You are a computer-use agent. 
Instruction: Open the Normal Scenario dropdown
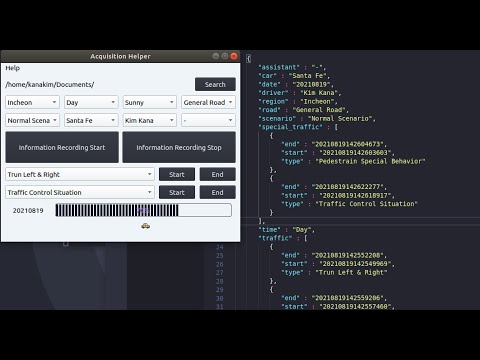click(x=32, y=120)
